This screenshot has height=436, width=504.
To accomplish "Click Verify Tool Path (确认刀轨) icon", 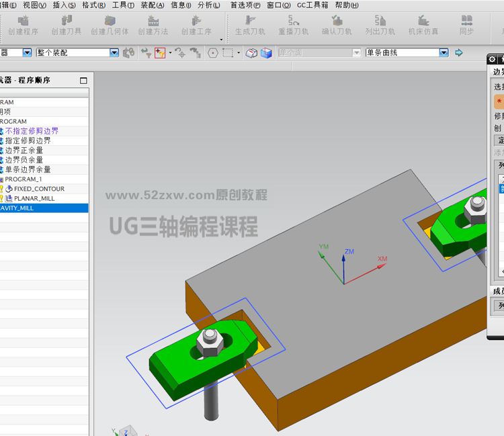I will pyautogui.click(x=337, y=21).
